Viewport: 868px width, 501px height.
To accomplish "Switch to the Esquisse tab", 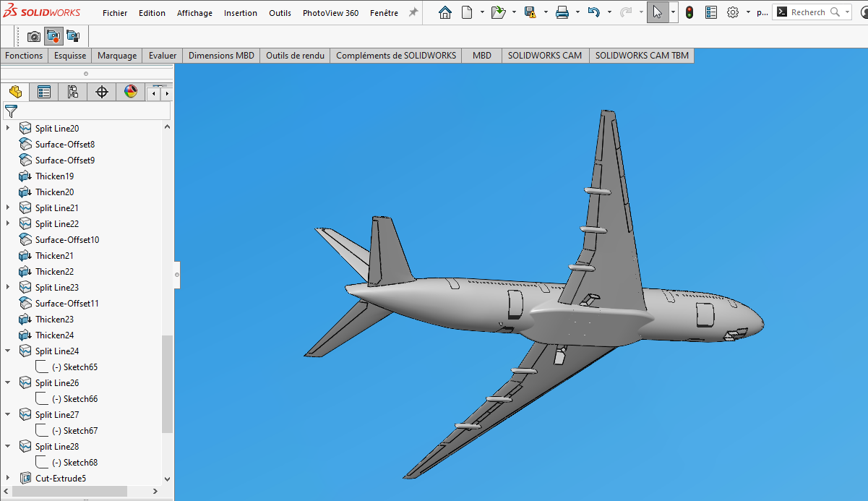I will (70, 56).
